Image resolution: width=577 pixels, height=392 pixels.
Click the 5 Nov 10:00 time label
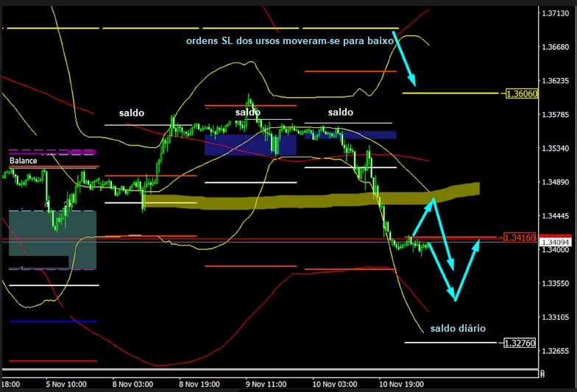66,384
